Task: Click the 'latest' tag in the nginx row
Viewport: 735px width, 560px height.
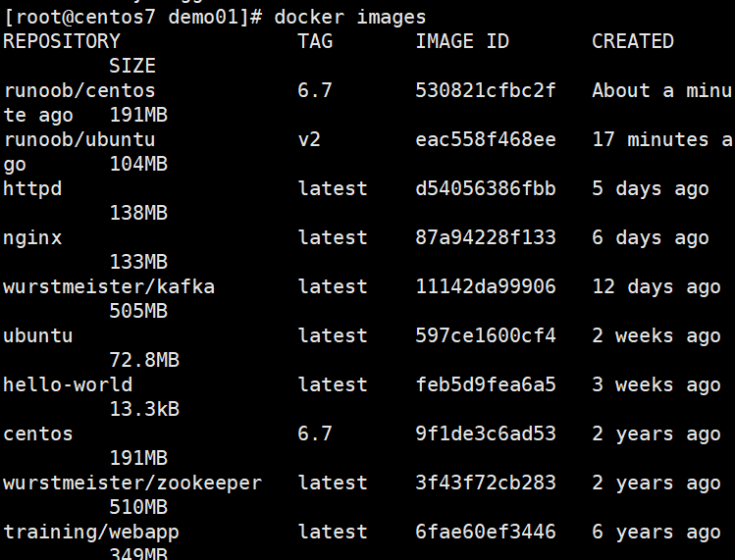Action: pos(333,237)
